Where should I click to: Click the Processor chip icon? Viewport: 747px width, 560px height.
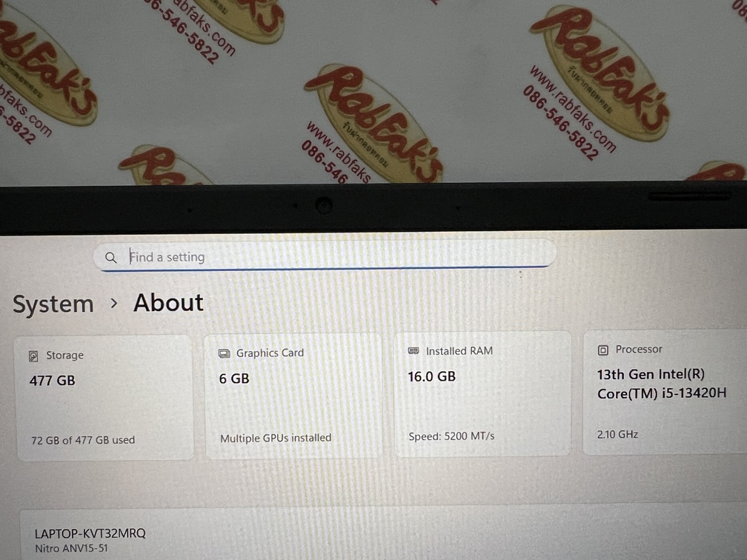click(603, 350)
